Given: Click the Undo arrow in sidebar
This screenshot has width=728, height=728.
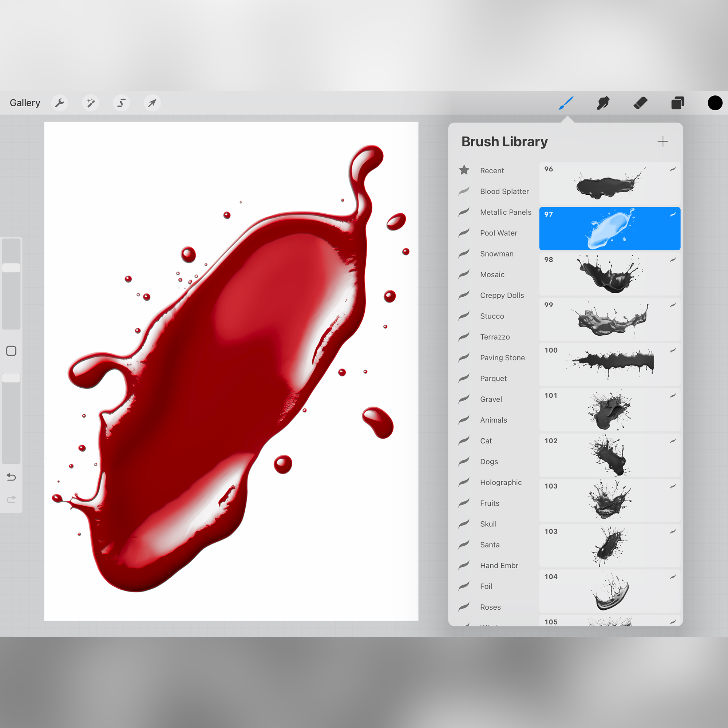Looking at the screenshot, I should [x=11, y=477].
